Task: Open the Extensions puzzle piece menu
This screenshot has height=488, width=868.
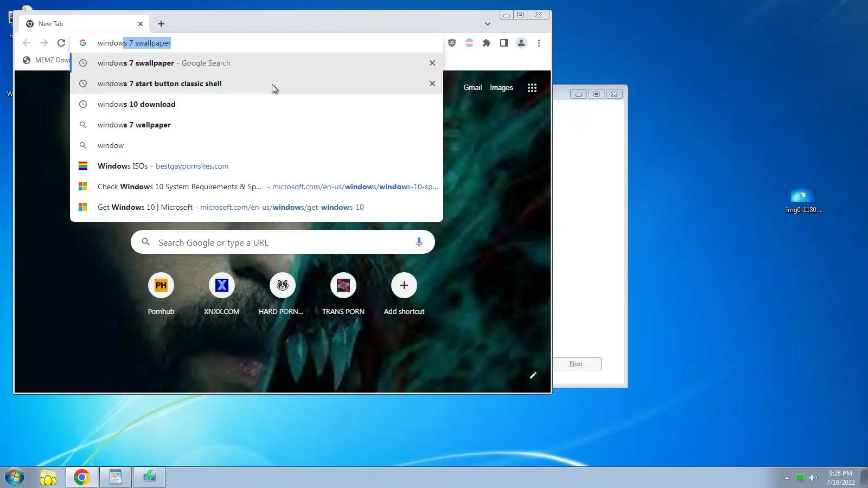Action: tap(487, 43)
